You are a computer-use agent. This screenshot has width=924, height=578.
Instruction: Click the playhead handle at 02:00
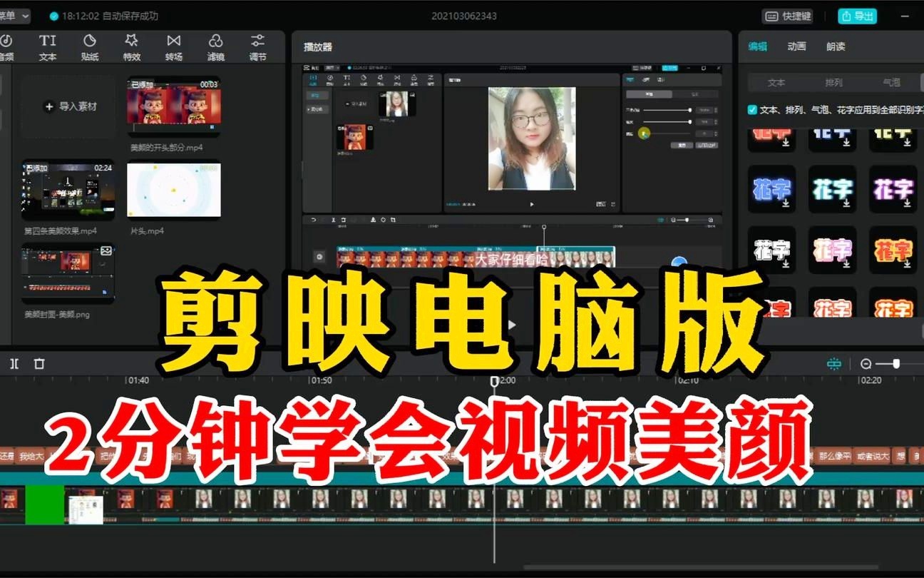point(494,382)
